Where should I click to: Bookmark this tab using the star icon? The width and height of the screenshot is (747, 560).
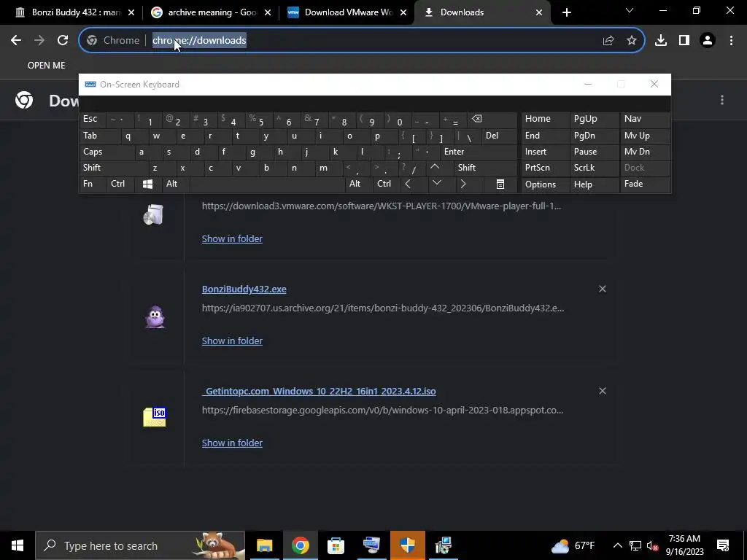pos(632,41)
